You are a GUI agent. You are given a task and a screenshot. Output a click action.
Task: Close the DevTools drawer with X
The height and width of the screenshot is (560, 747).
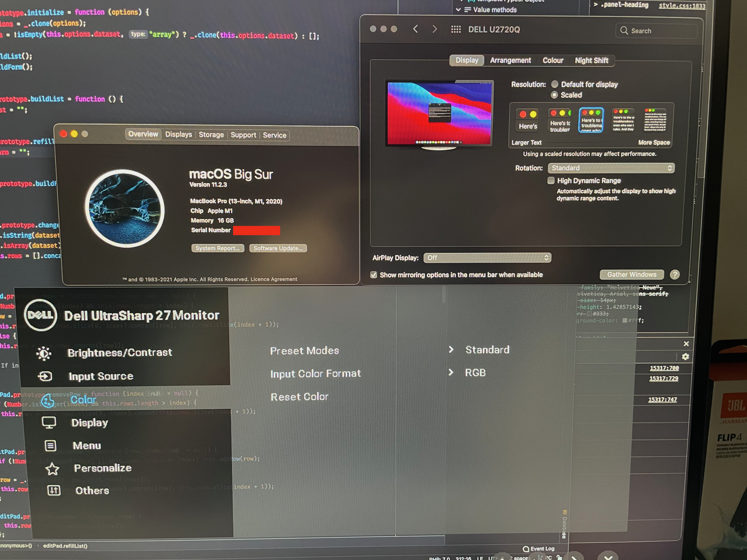(x=686, y=343)
